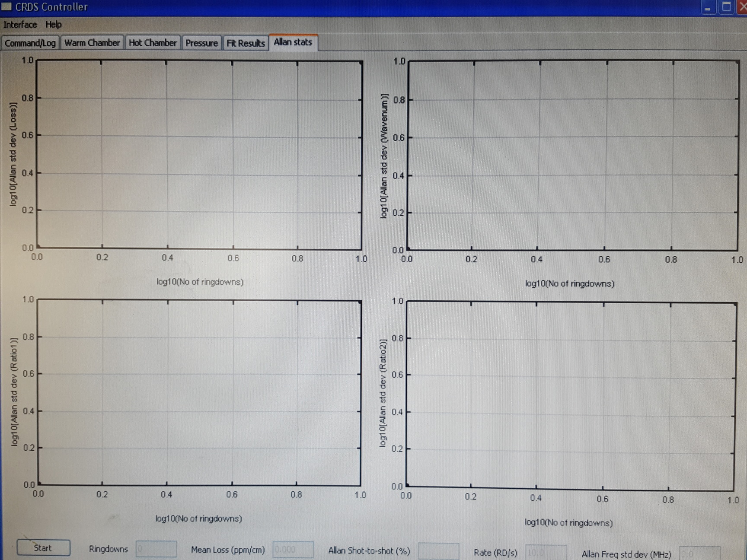This screenshot has height=560, width=747.
Task: View the Fit Results tab
Action: coord(245,43)
